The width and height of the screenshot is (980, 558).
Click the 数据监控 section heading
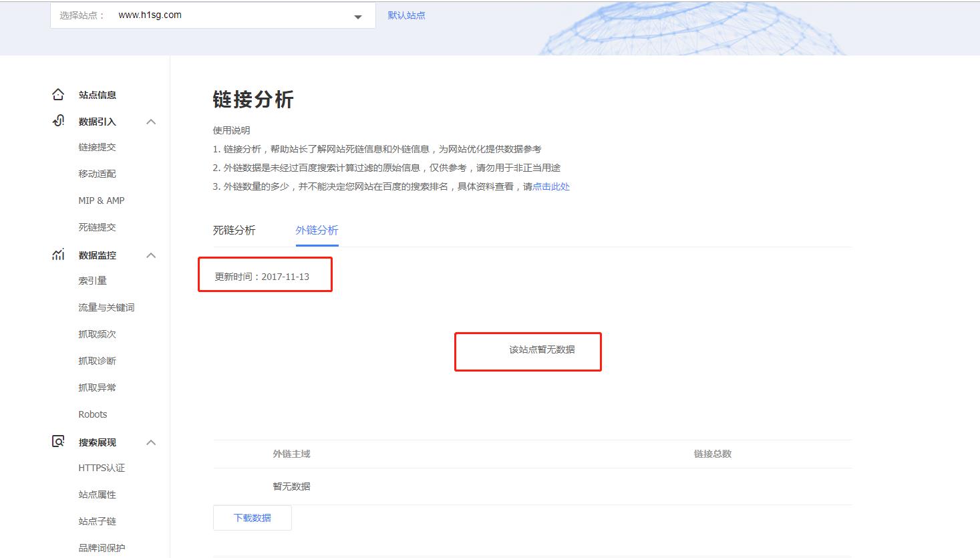98,255
